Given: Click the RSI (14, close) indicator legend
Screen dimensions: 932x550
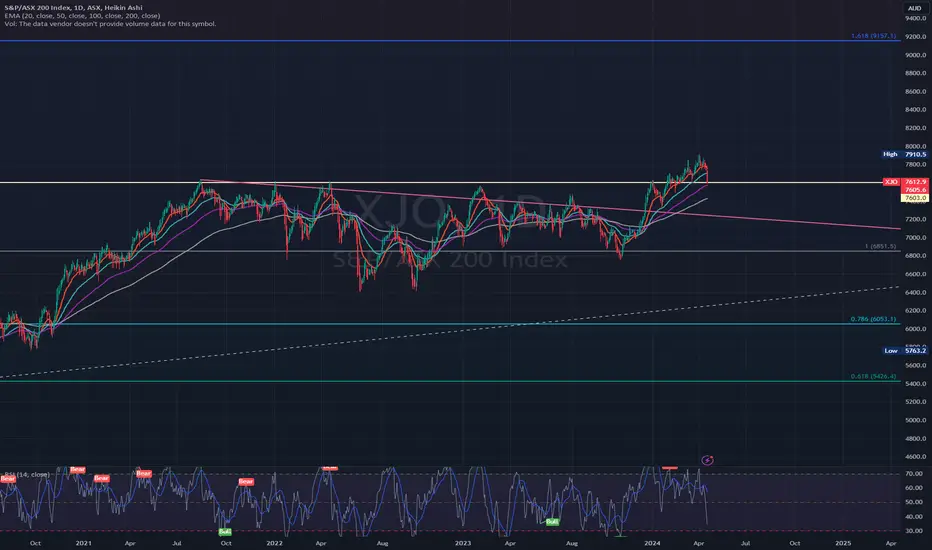Looking at the screenshot, I should point(27,474).
